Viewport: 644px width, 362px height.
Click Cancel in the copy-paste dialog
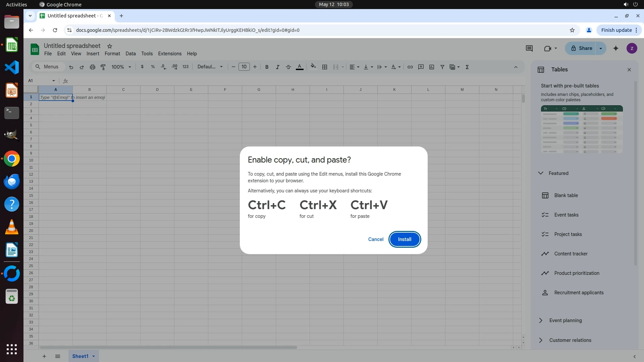pyautogui.click(x=375, y=239)
